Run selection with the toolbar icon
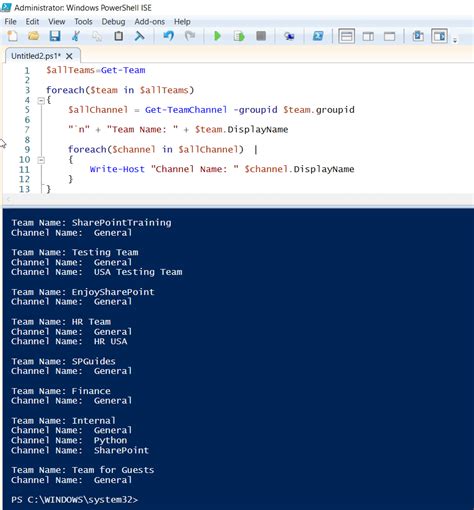The width and height of the screenshot is (474, 510). (x=239, y=36)
